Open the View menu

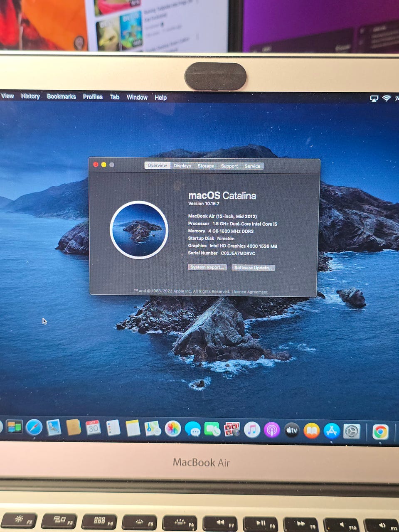(x=7, y=96)
